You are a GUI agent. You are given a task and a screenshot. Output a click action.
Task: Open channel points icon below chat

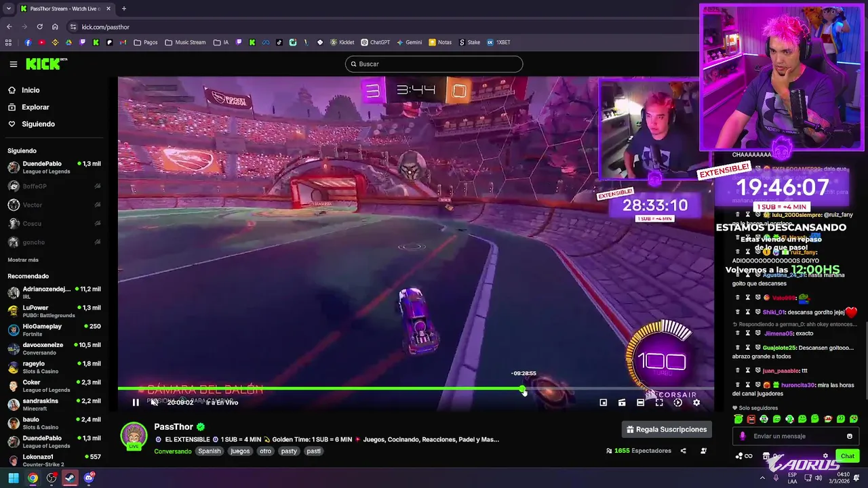point(739,456)
